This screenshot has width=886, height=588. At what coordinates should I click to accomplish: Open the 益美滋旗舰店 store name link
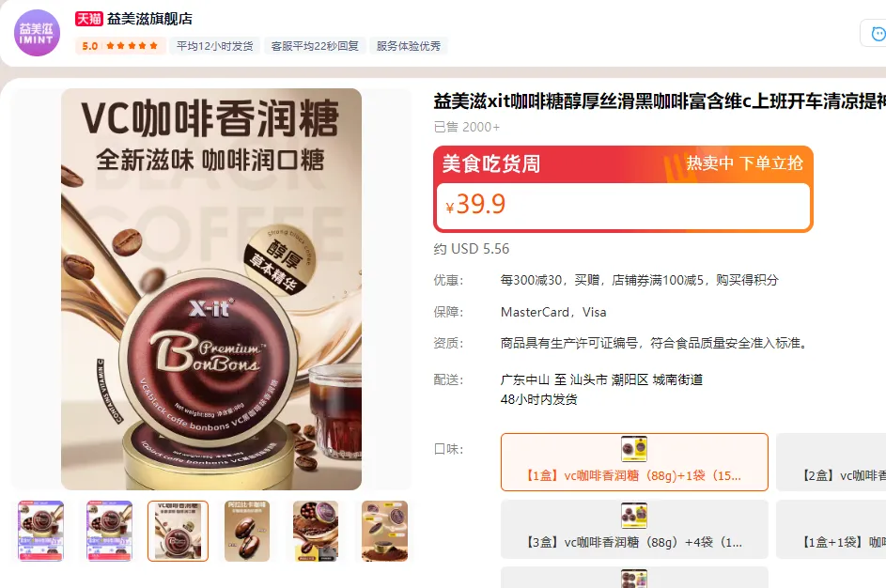(x=149, y=19)
